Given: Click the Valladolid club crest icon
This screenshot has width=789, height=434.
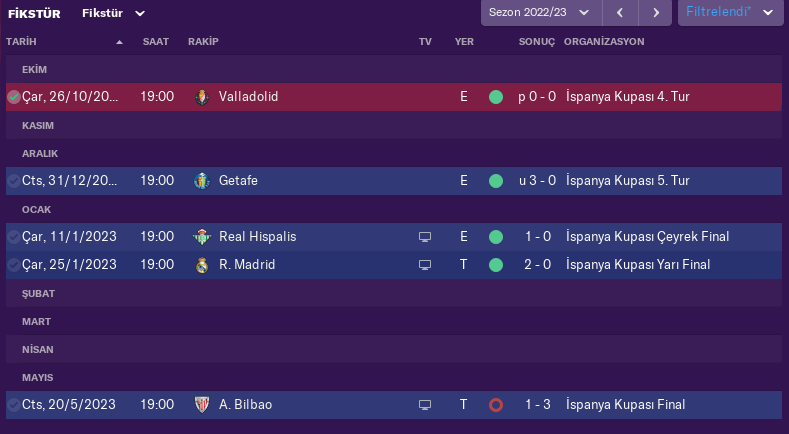Looking at the screenshot, I should tap(202, 97).
